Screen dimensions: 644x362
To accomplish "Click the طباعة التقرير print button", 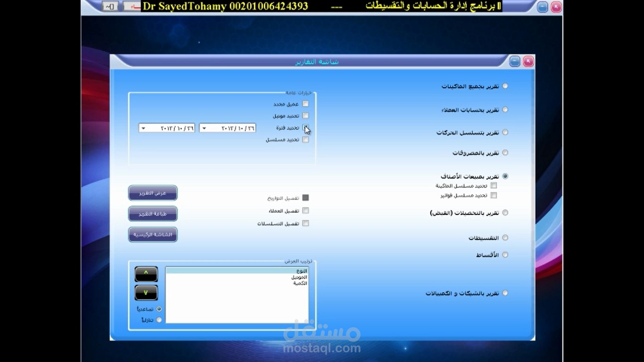I will coord(153,214).
